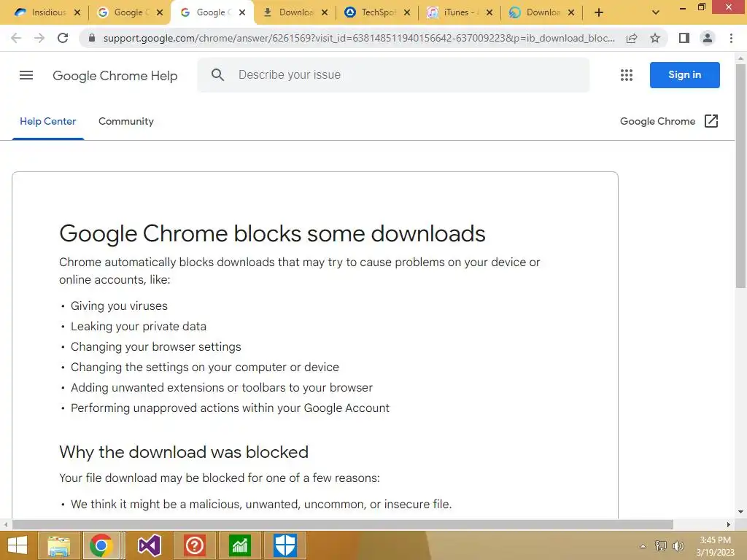Image resolution: width=747 pixels, height=560 pixels.
Task: Click the URL address bar
Action: click(358, 38)
